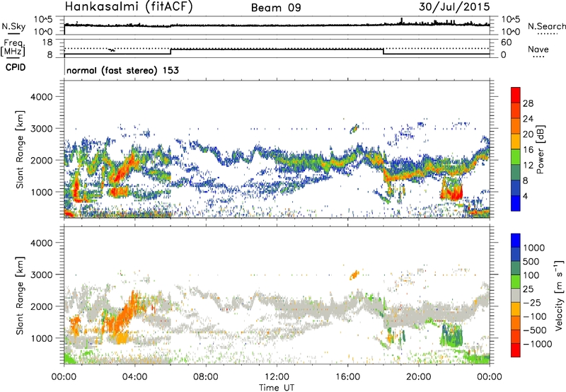
Task: Click the isolated orange echo near 16:00 in velocity panel
Action: pyautogui.click(x=354, y=275)
